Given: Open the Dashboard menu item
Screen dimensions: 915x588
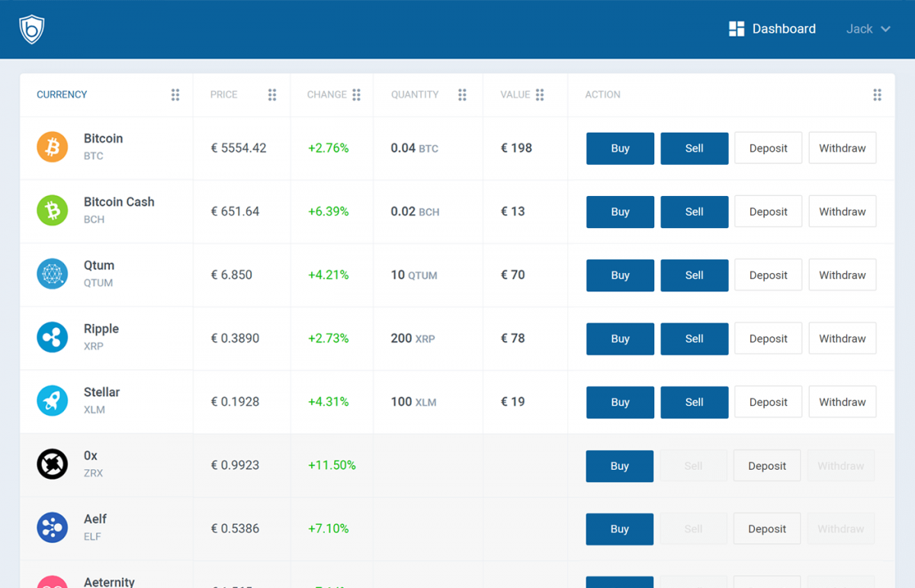Looking at the screenshot, I should [772, 29].
